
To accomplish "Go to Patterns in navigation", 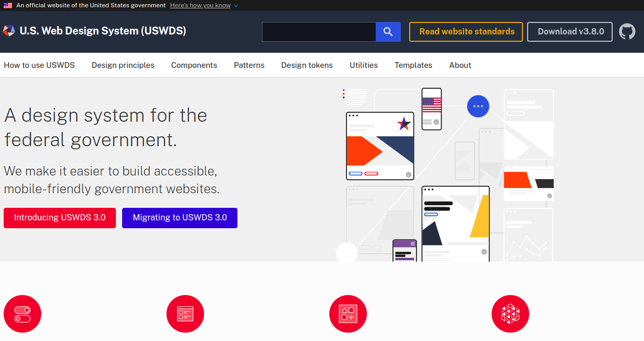I will point(249,65).
